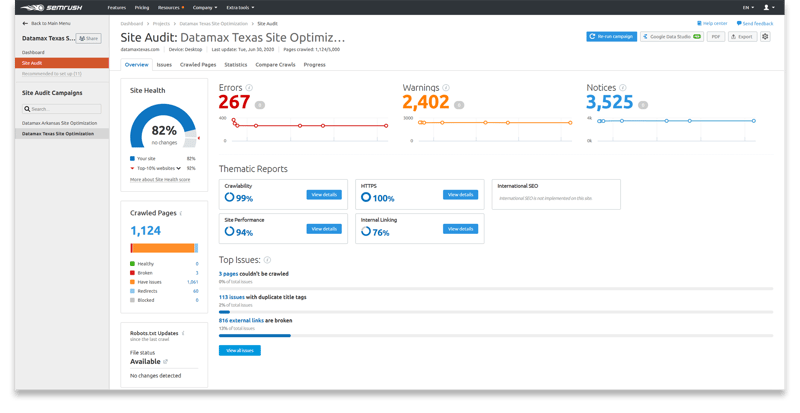The width and height of the screenshot is (800, 413).
Task: Click the Warnings change badge
Action: coord(459,105)
